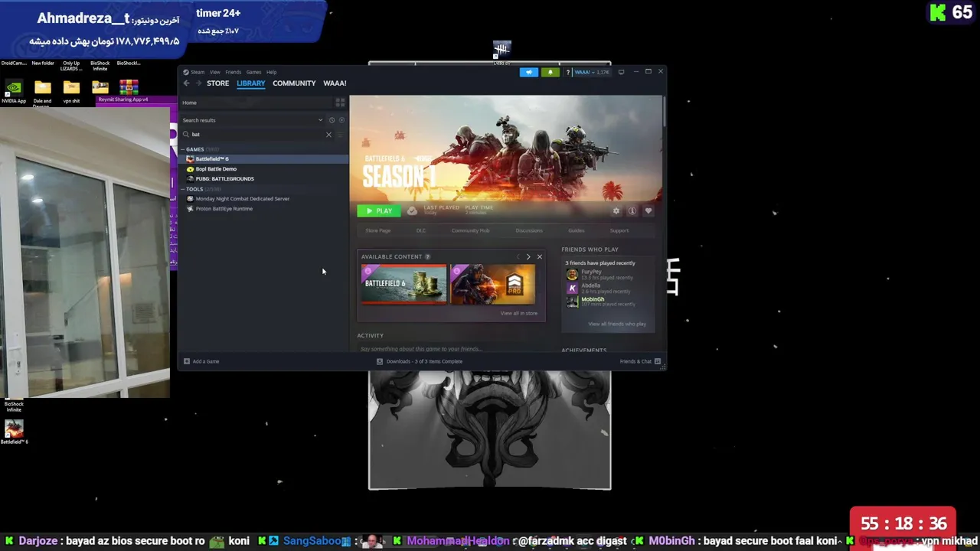Click the cloud sync status icon

tap(412, 210)
